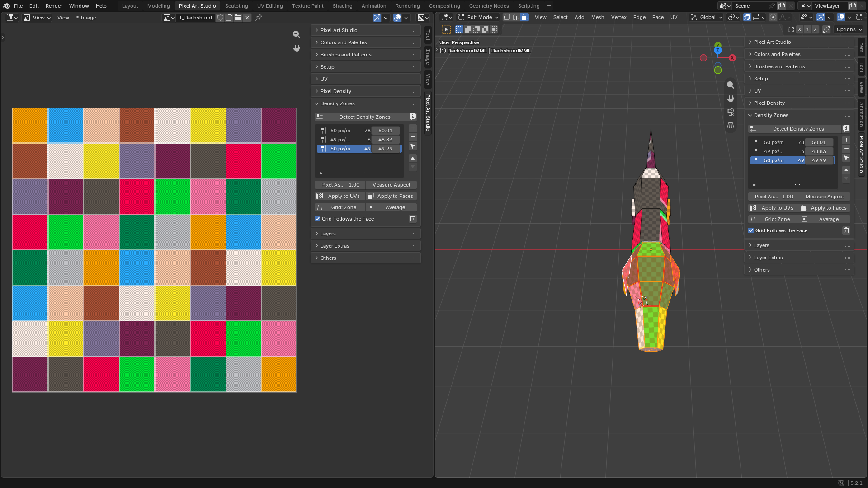
Task: Click select-zone cursor icon in image editor list
Action: coord(413,146)
